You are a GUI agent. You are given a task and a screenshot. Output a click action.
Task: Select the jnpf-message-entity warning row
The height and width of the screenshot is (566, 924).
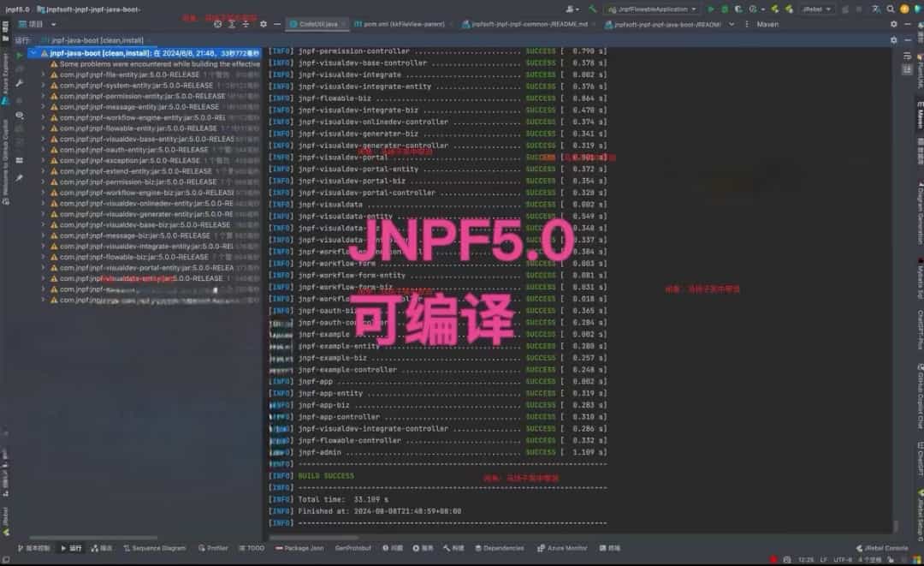(151, 107)
